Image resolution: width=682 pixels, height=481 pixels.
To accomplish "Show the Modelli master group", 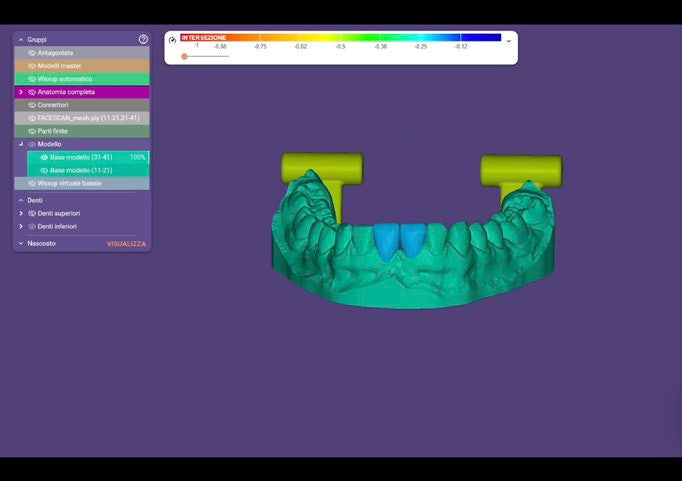I will point(32,65).
